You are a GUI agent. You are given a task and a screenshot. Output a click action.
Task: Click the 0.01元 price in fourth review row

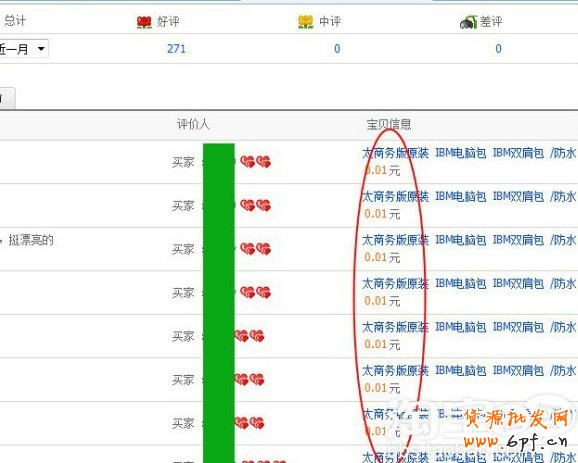coord(382,301)
